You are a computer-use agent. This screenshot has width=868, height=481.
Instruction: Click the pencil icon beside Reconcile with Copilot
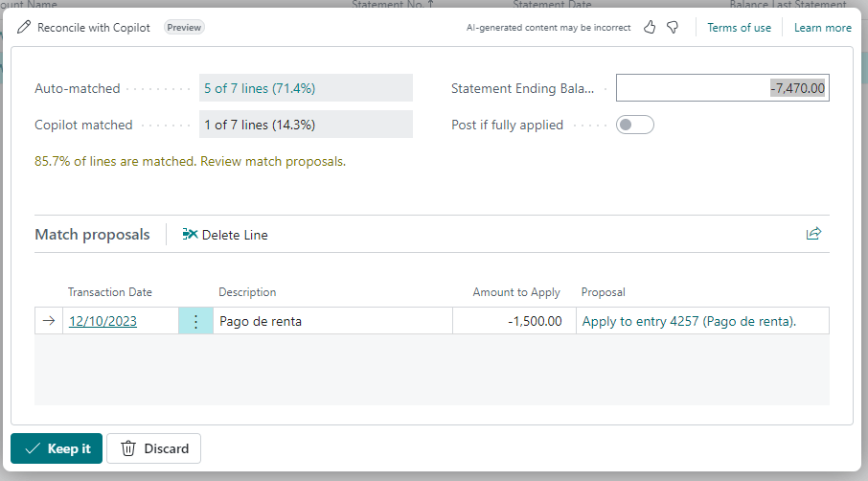(24, 28)
